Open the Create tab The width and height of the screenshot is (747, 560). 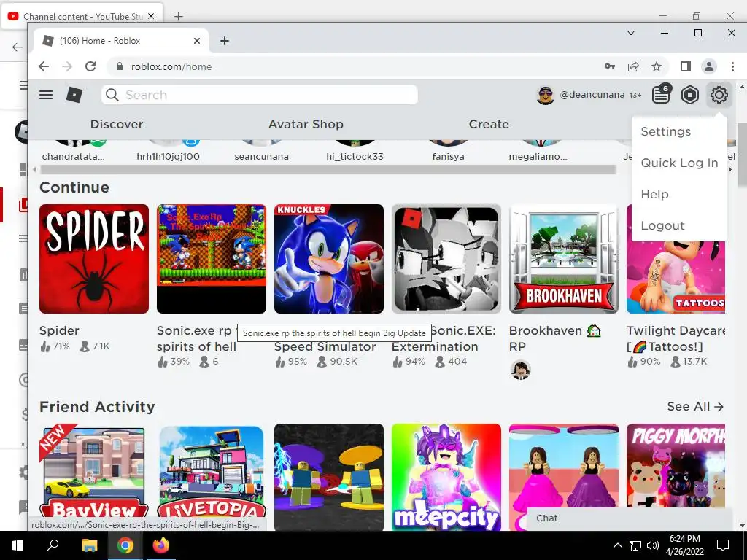489,124
